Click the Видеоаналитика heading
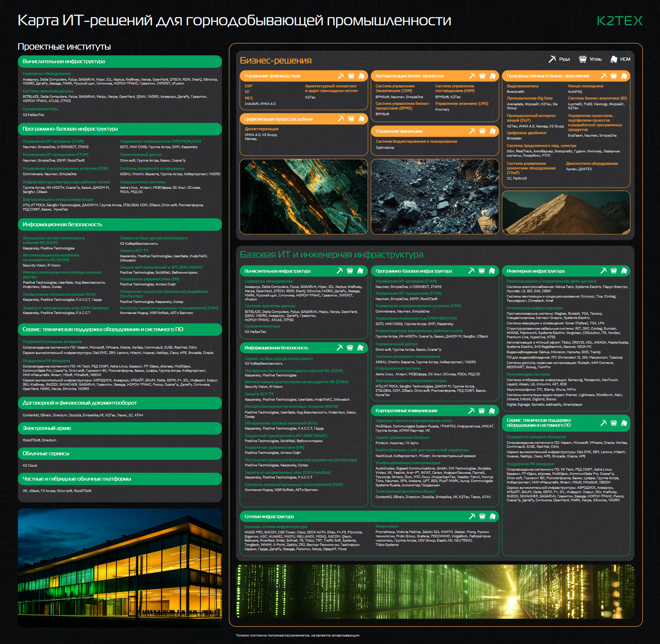Screen dimensions: 660x644 click(x=522, y=86)
